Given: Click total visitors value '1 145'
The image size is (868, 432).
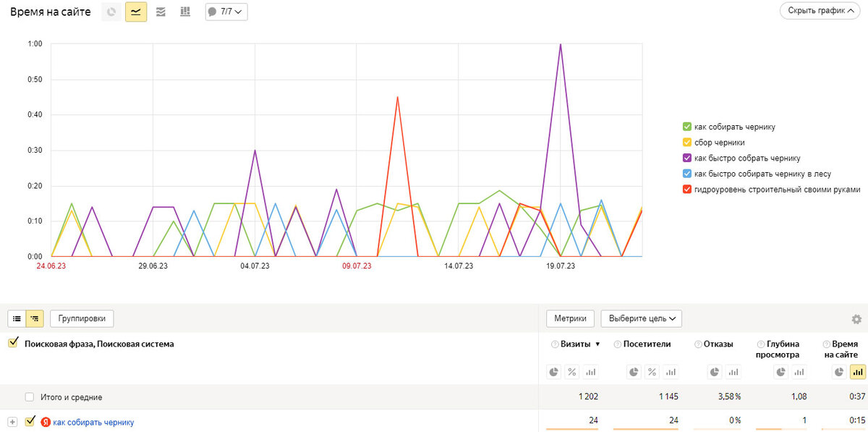Looking at the screenshot, I should tap(668, 397).
